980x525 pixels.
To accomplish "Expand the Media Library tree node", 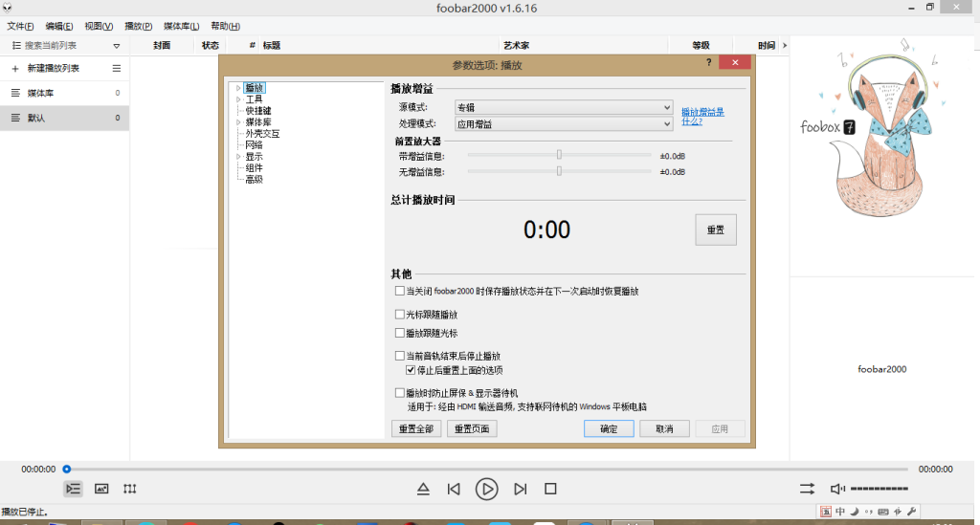I will 238,122.
